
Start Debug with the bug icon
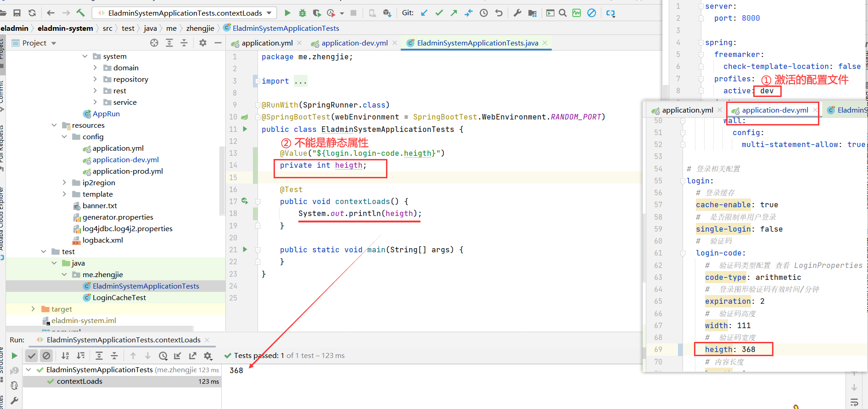[x=302, y=13]
